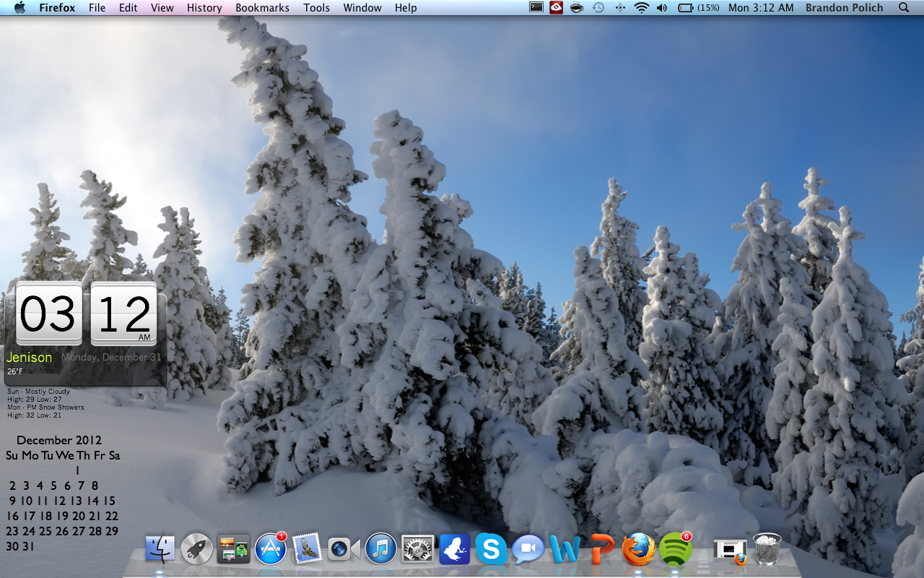Viewport: 924px width, 578px height.
Task: Launch Launchpad from the Dock
Action: pos(196,549)
